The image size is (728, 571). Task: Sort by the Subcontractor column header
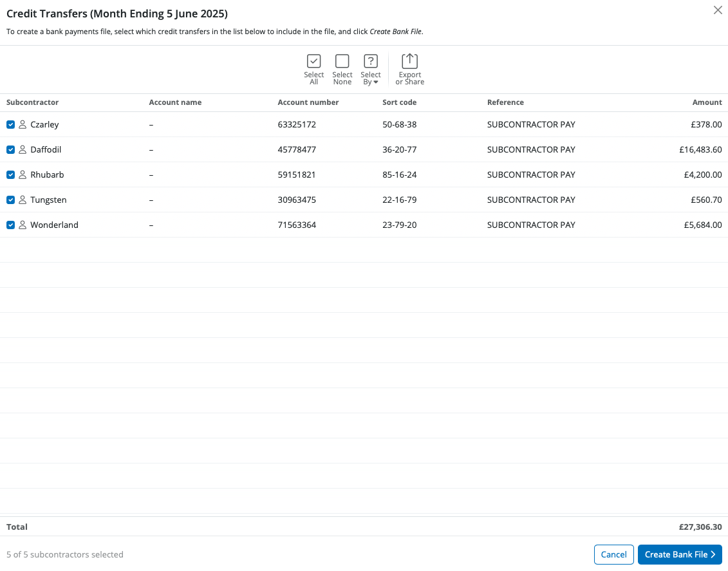coord(32,102)
